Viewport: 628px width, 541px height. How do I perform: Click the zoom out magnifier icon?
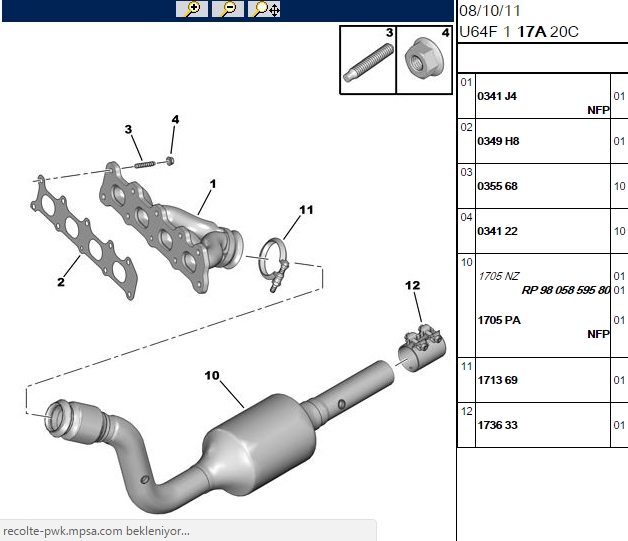click(227, 9)
